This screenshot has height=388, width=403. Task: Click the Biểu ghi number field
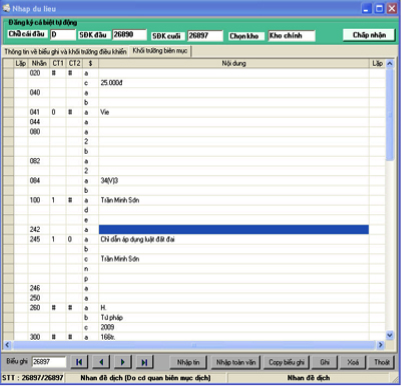(x=49, y=362)
